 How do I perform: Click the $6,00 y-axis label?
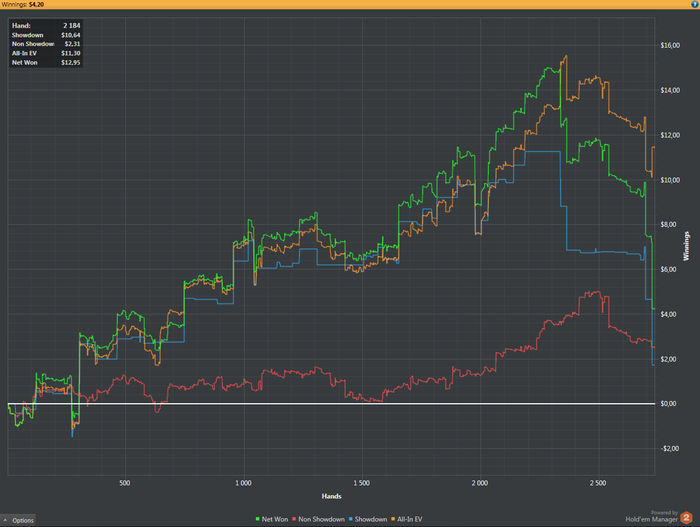[670, 269]
